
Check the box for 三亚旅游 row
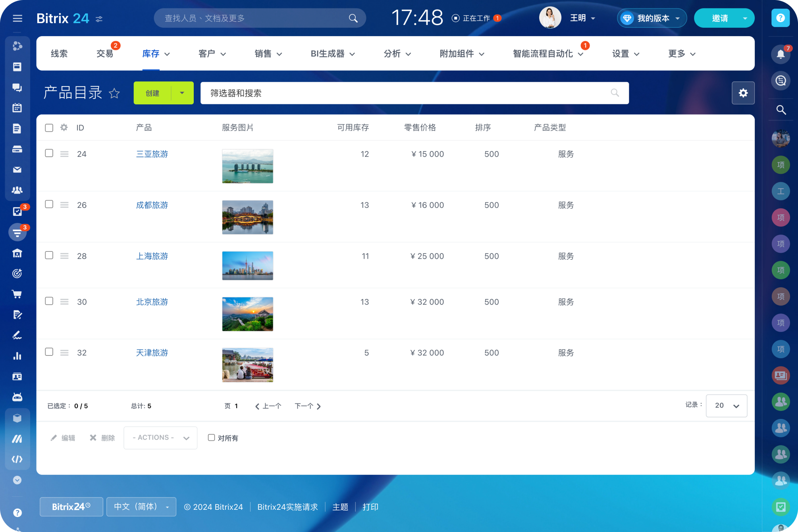[x=49, y=153]
